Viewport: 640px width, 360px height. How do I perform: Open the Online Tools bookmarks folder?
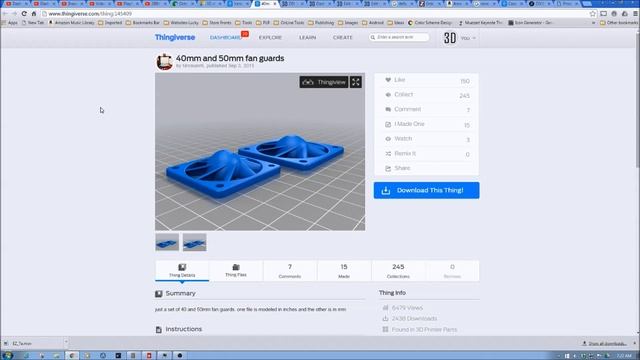pos(289,23)
